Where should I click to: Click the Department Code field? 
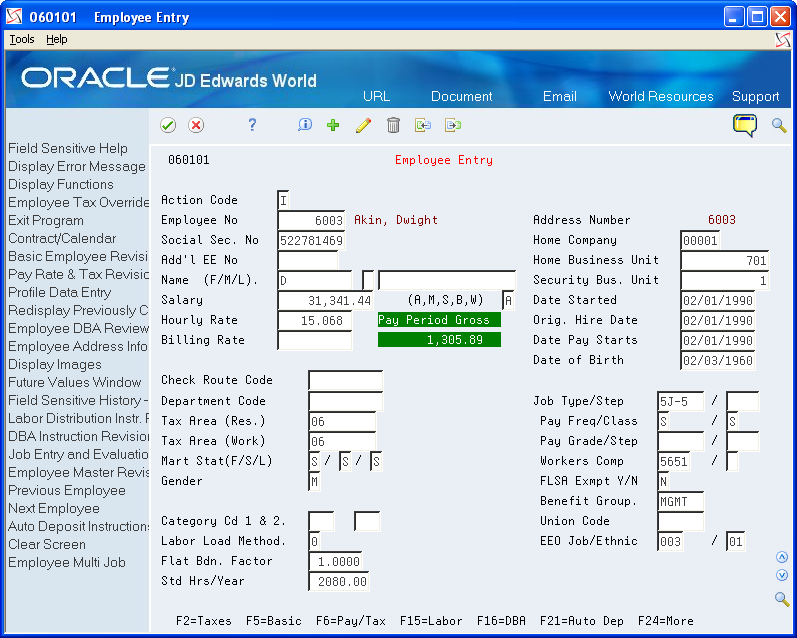coord(346,401)
